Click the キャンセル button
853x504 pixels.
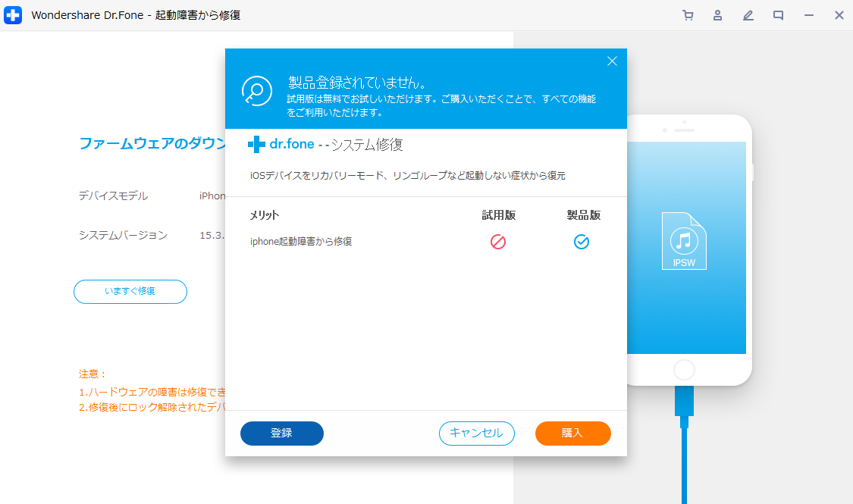(x=477, y=434)
